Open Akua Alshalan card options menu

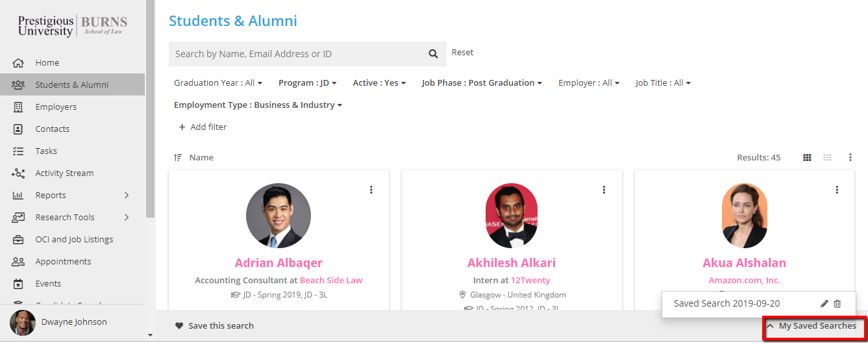click(837, 190)
